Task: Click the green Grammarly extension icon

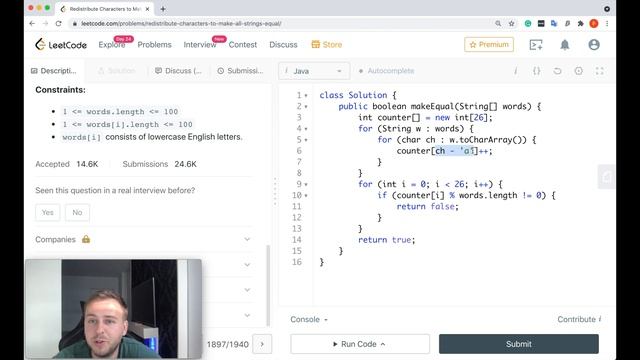Action: (528, 24)
